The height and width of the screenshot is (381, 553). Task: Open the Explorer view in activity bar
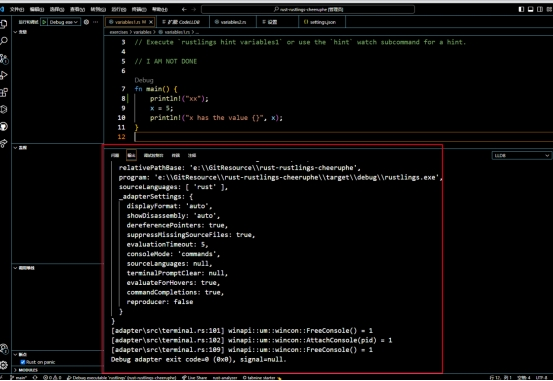point(4,24)
